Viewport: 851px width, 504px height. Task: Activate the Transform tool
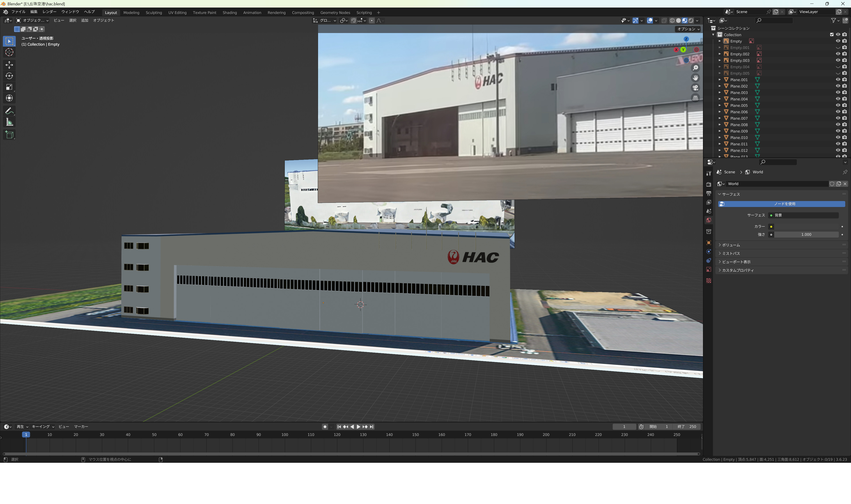click(x=9, y=98)
